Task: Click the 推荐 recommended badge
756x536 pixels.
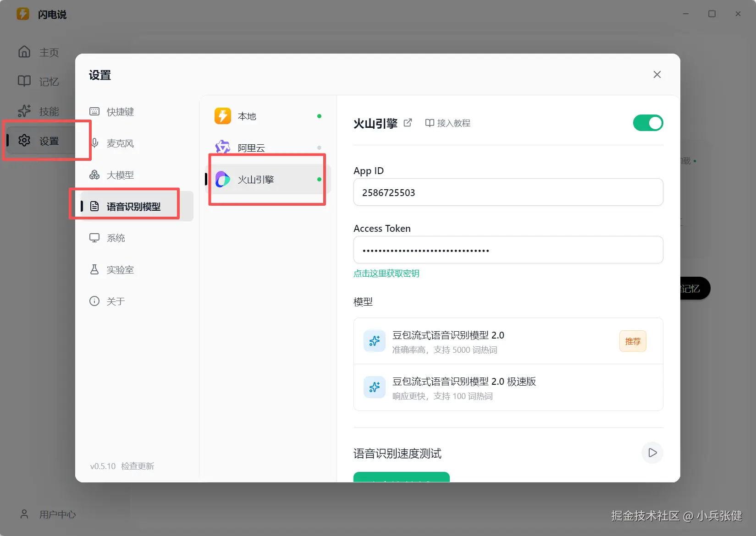Action: (x=633, y=341)
